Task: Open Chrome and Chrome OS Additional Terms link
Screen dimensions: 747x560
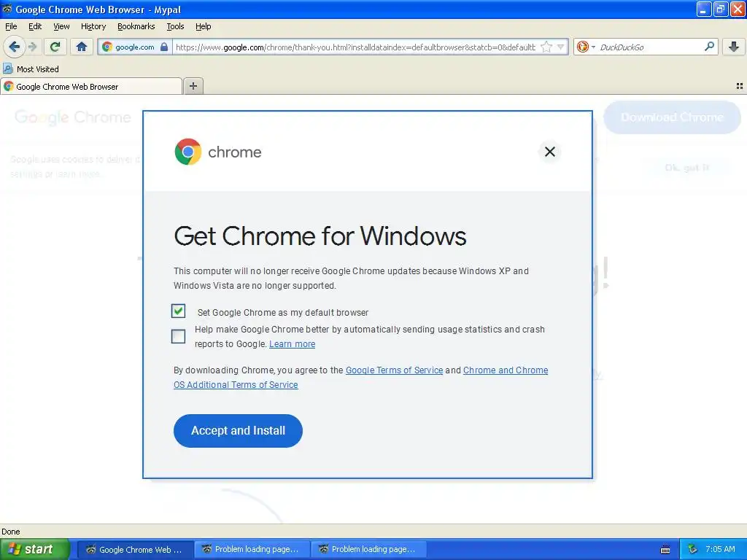Action: tap(360, 377)
